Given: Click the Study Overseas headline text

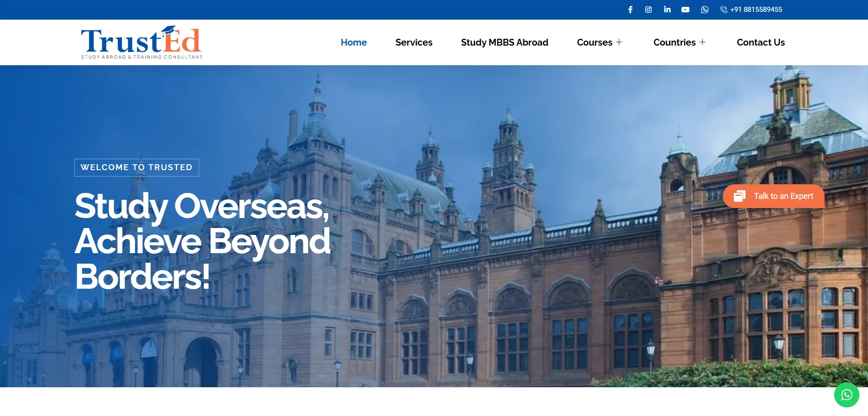Looking at the screenshot, I should [x=202, y=241].
